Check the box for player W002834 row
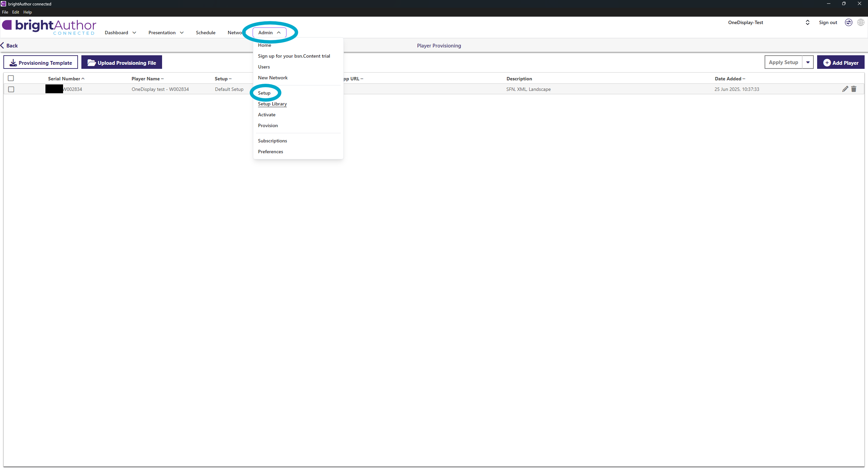 click(x=11, y=89)
